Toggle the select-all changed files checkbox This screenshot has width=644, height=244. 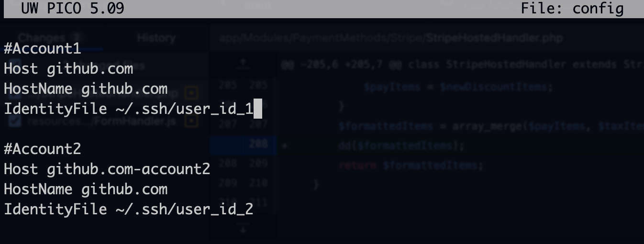15,65
